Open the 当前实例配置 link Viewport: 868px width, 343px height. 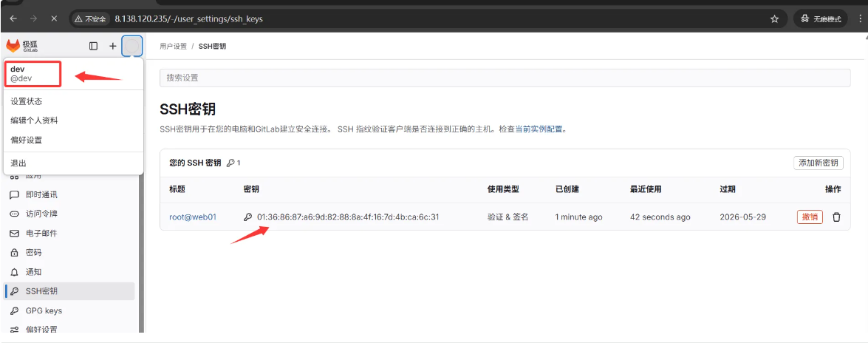pyautogui.click(x=539, y=129)
